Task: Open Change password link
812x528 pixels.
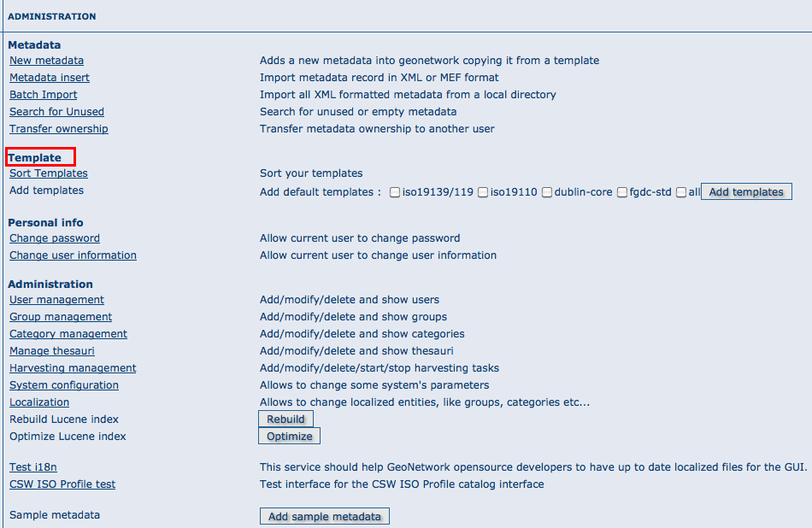Action: (x=55, y=238)
